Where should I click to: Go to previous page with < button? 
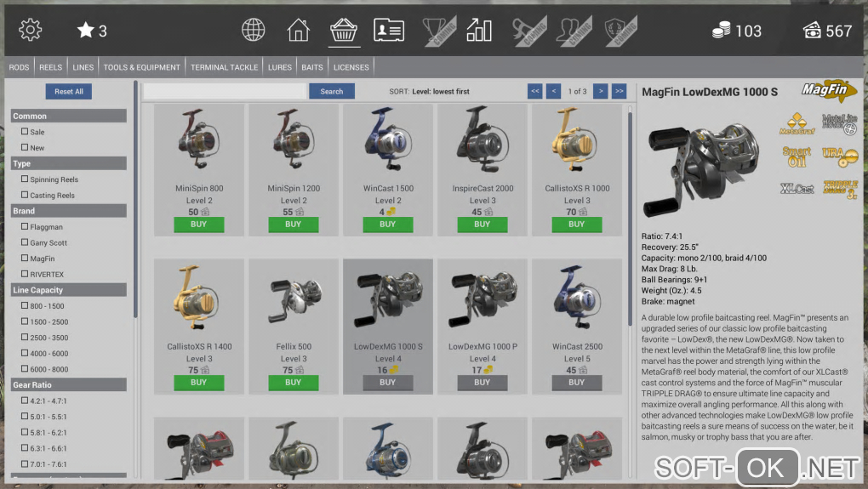click(554, 91)
